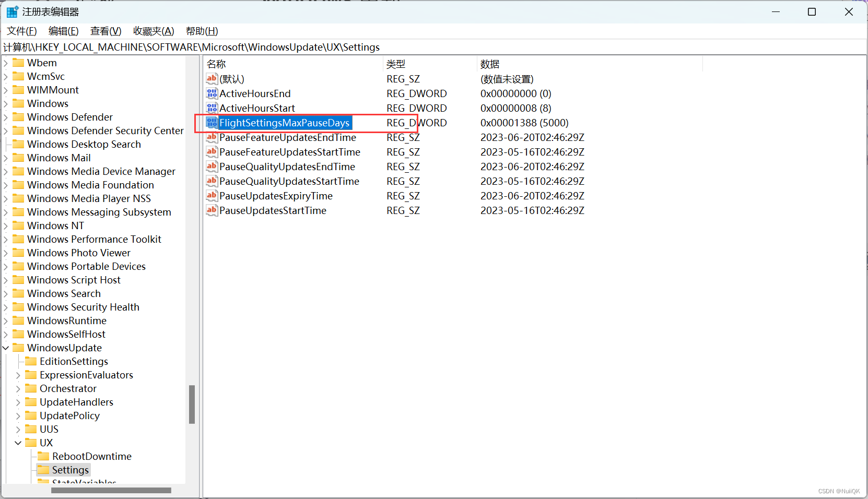Click the UX folder icon
Screen dimensions: 868x499
click(31, 443)
